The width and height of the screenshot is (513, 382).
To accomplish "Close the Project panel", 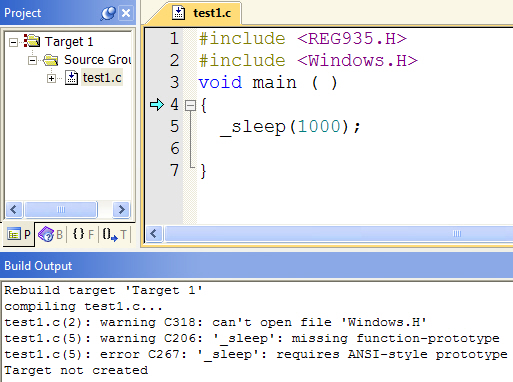I will tap(126, 13).
